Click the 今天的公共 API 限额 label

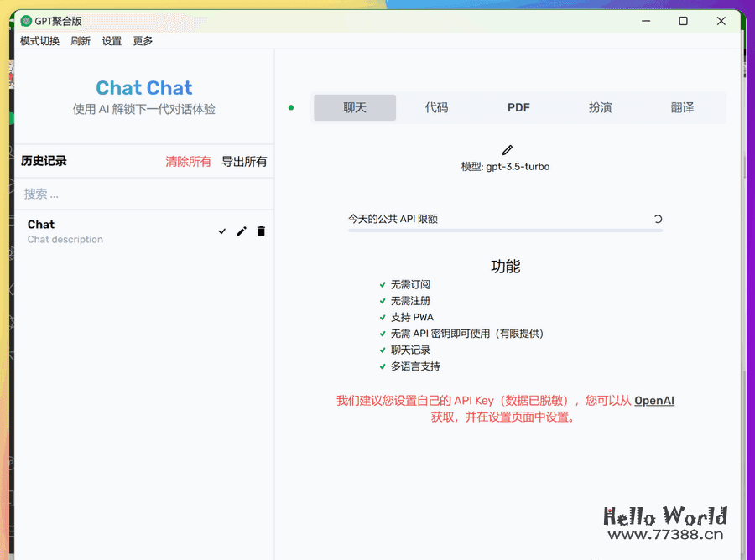point(393,219)
